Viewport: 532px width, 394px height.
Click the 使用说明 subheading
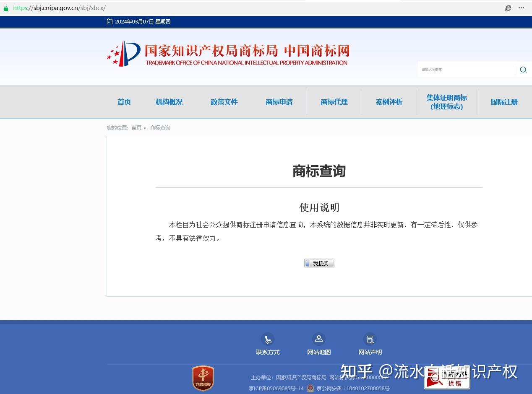319,207
